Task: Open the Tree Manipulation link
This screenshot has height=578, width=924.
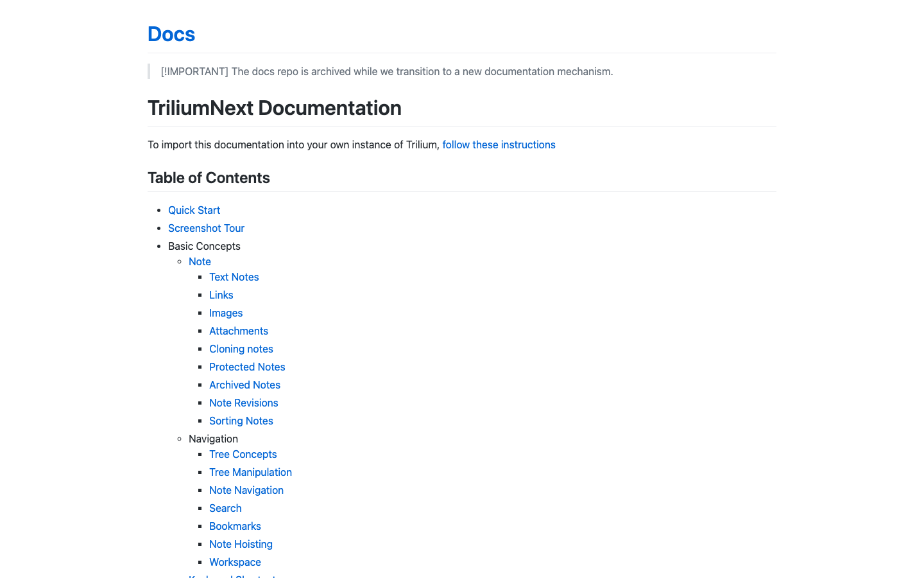Action: coord(250,473)
